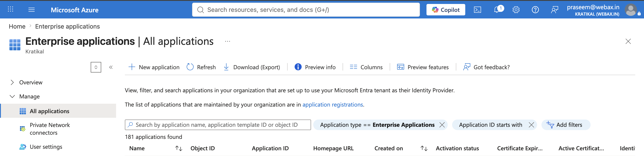Select All applications in sidebar
This screenshot has height=156, width=644.
click(x=58, y=111)
